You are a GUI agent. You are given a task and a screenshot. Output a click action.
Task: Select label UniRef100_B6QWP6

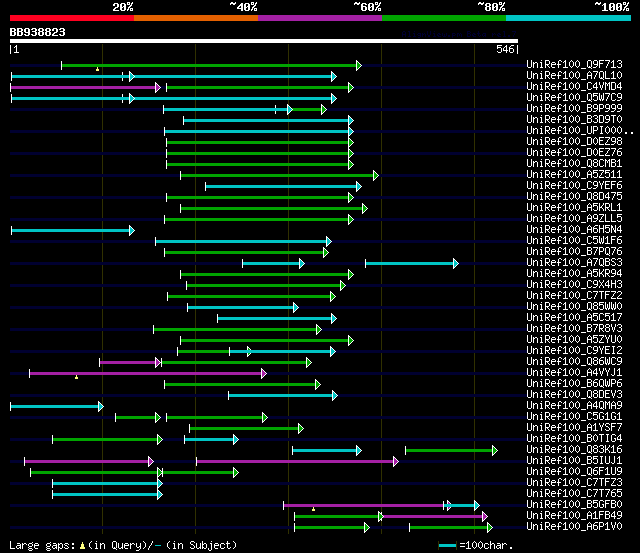574,384
